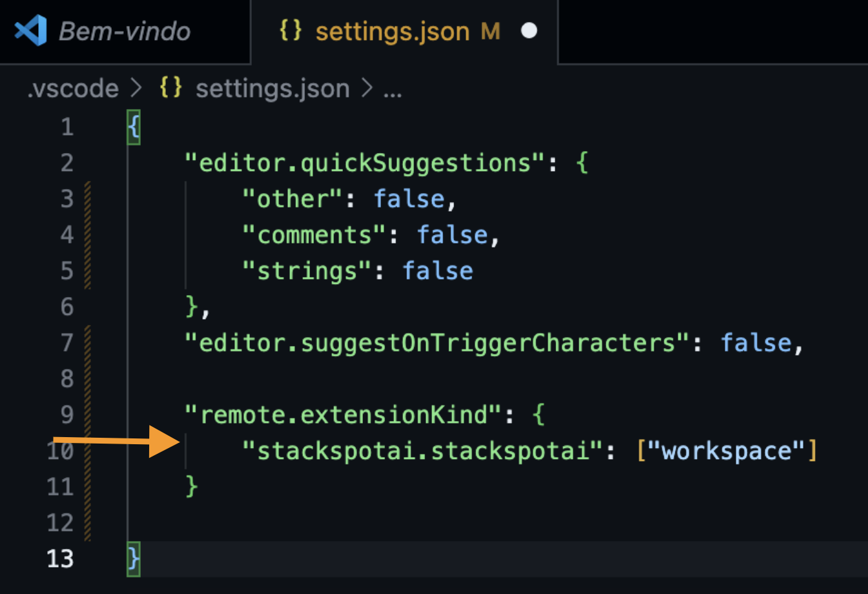Viewport: 868px width, 594px height.
Task: Click the M modified indicator on the tab
Action: pos(490,31)
